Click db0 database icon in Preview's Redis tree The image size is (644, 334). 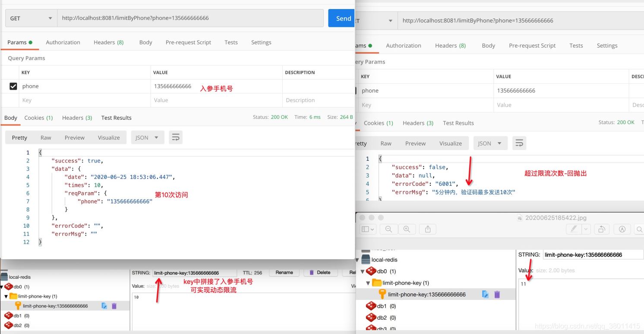pos(371,271)
